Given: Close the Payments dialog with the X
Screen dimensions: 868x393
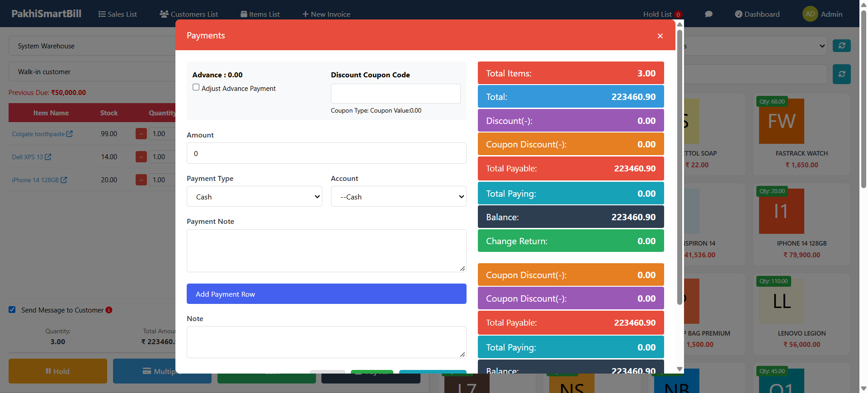Looking at the screenshot, I should [x=660, y=36].
